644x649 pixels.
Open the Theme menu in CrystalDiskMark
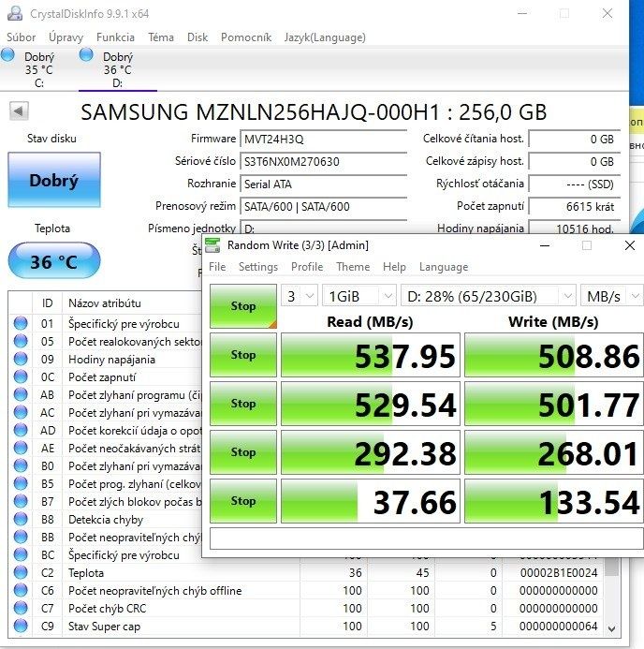tap(353, 267)
